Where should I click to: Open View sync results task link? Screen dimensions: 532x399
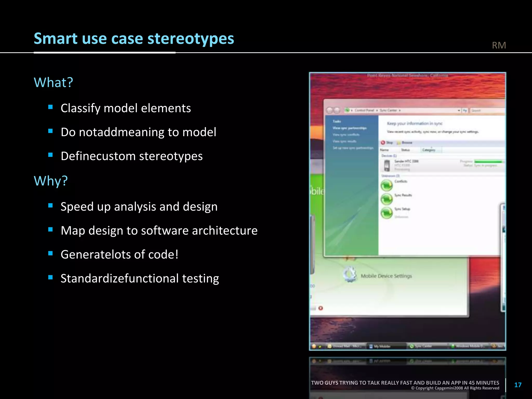345,141
